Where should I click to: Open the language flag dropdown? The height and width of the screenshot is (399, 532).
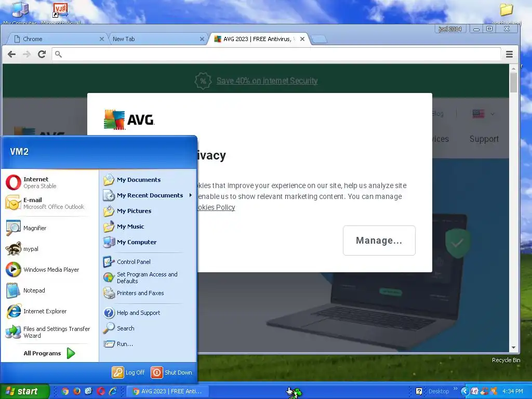(x=483, y=114)
